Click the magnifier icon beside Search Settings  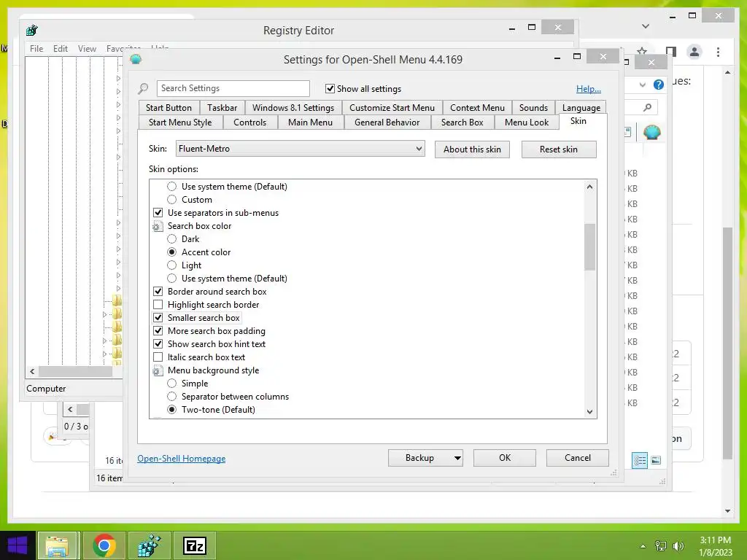pyautogui.click(x=143, y=88)
